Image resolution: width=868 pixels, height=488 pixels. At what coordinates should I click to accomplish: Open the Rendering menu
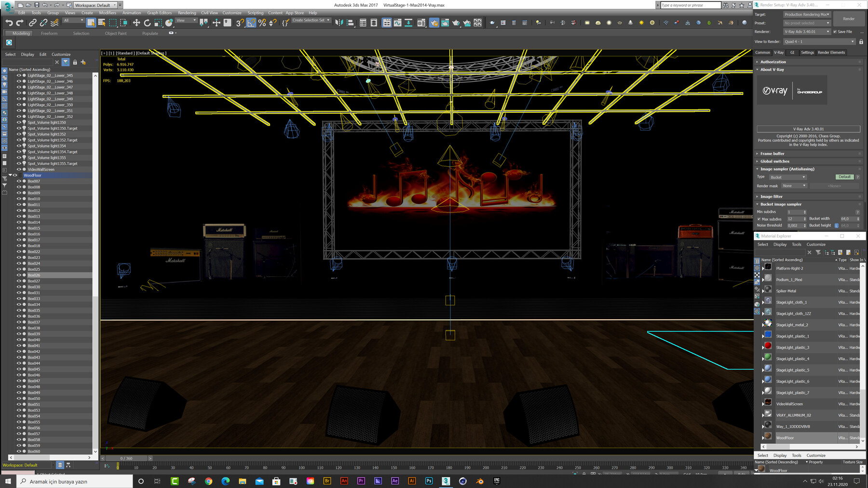pos(187,13)
